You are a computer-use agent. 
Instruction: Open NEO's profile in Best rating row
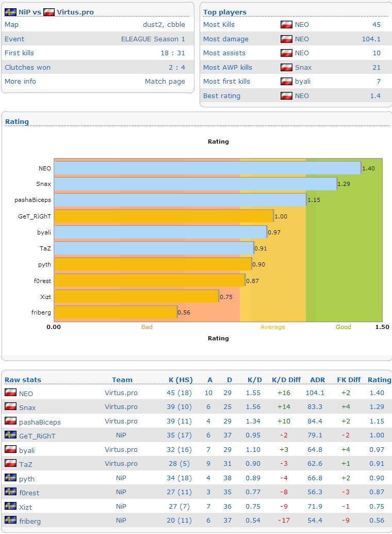[x=302, y=96]
